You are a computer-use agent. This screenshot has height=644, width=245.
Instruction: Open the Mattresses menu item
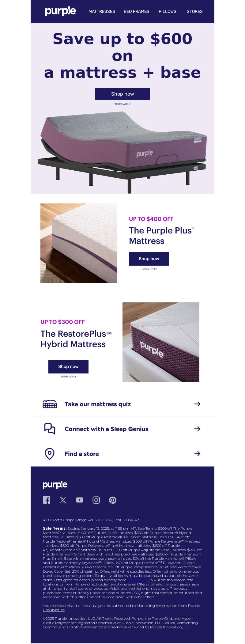pos(102,11)
